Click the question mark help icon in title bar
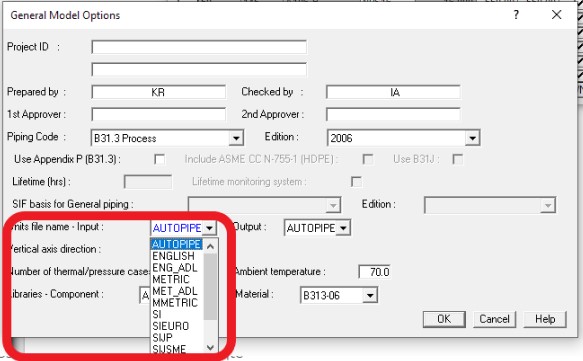The image size is (583, 361). (516, 15)
